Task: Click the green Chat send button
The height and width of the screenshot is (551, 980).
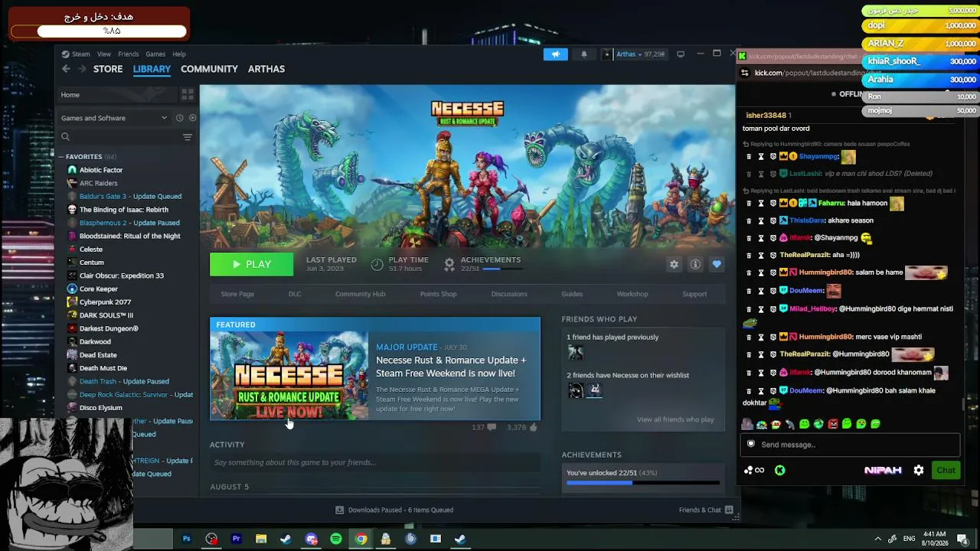Action: point(946,471)
